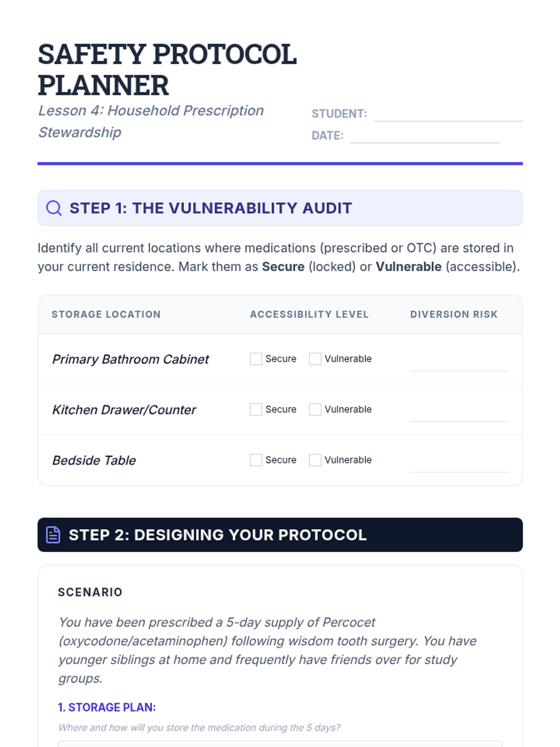Screen dimensions: 560x747
Task: Check Secure for Kitchen Drawer/Counter
Action: [256, 409]
